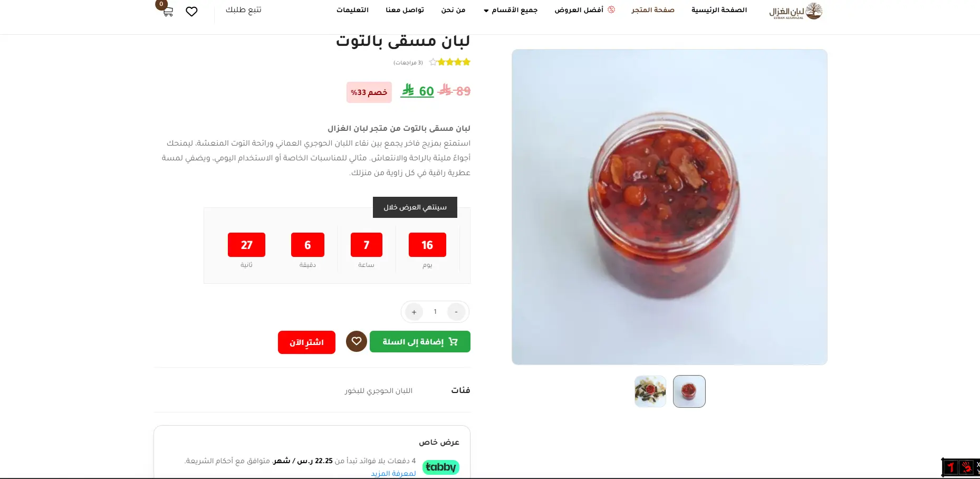
Task: Click the Luban Alghazal logo
Action: (795, 11)
